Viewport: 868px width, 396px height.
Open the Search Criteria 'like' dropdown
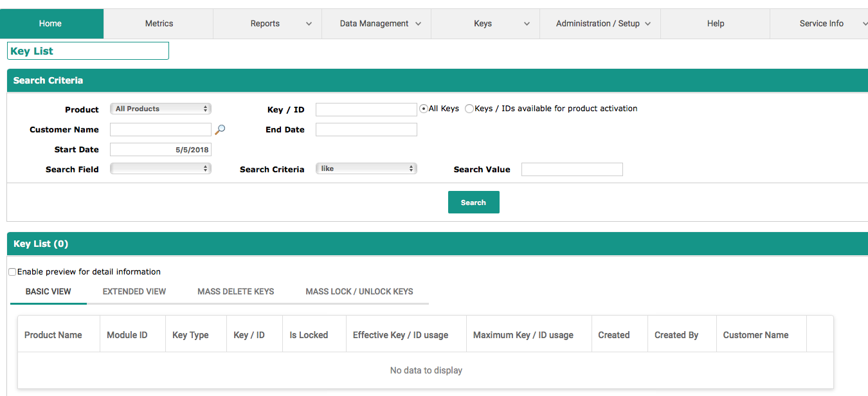[366, 168]
